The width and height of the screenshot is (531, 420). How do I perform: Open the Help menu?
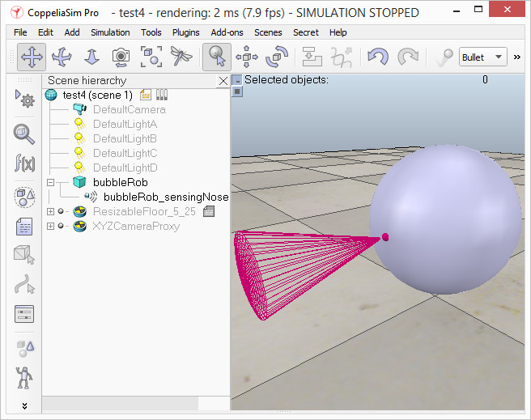(x=338, y=32)
